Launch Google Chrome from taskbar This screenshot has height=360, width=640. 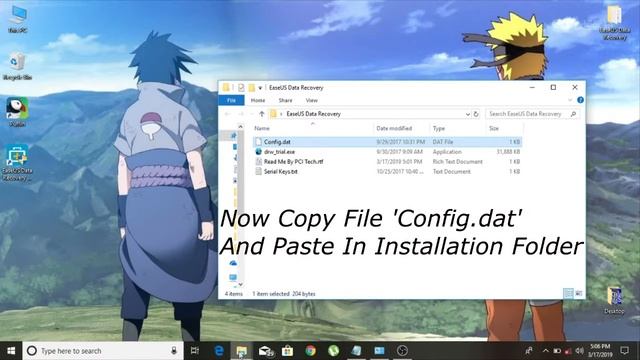tap(311, 351)
